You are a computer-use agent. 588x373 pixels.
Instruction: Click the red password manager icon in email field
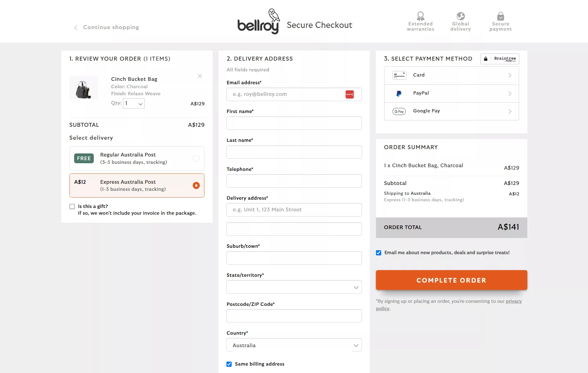coord(350,94)
